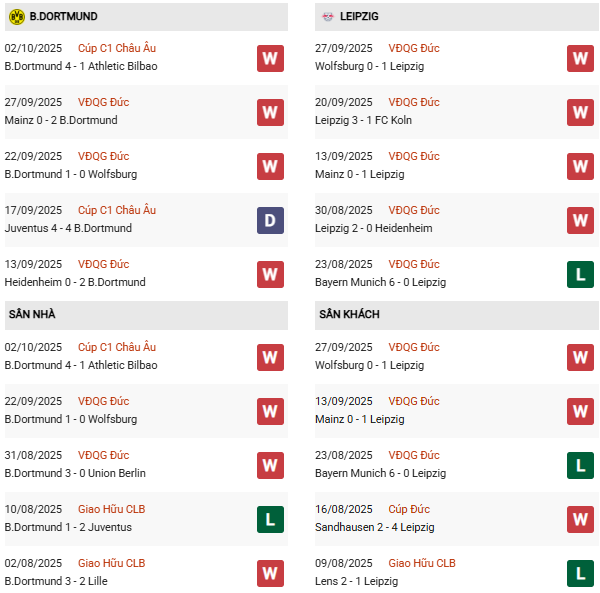
Task: Open the Cúp C1 Châu Âu link dated 17/09/2025
Action: pyautogui.click(x=117, y=210)
